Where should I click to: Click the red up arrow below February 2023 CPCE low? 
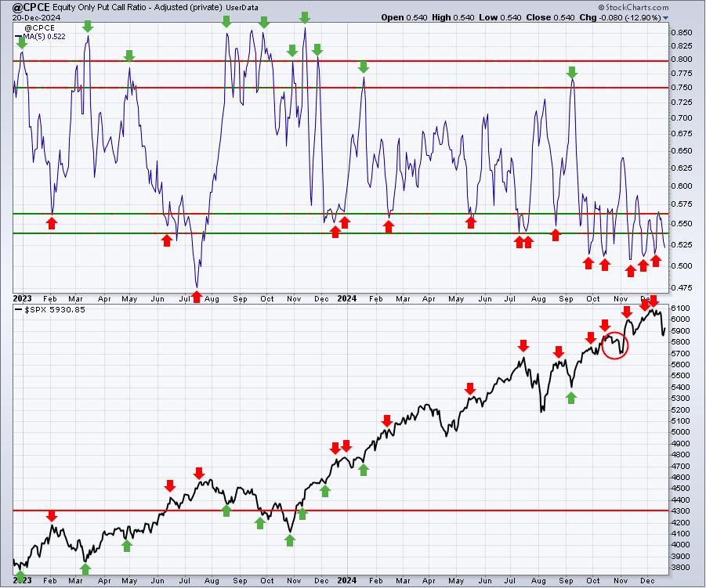click(52, 223)
